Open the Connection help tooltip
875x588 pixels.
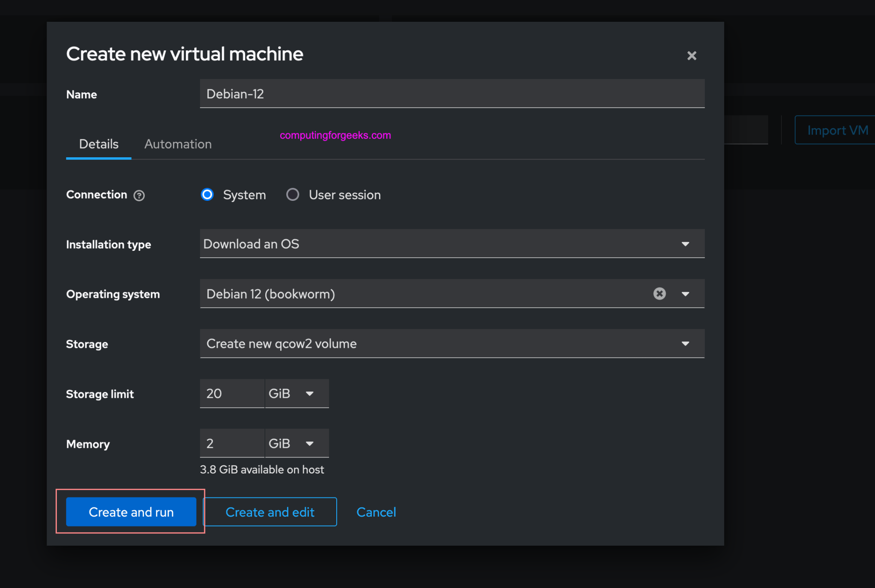click(x=139, y=195)
